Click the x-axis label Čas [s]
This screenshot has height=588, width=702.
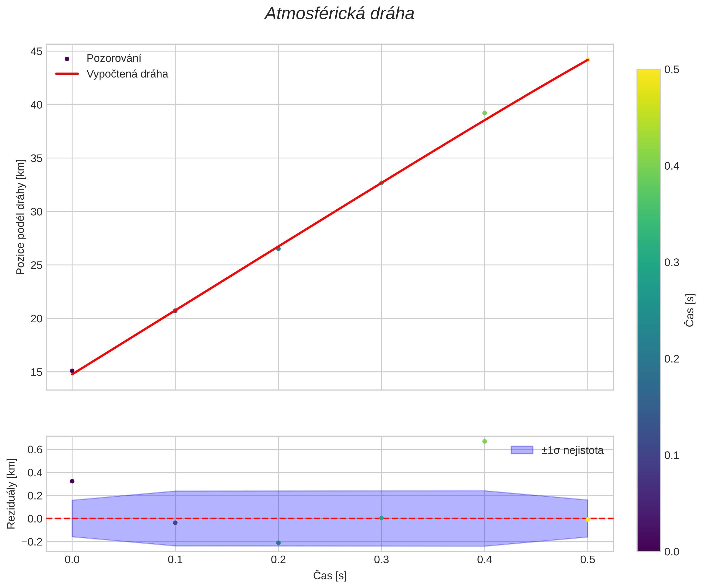[330, 576]
